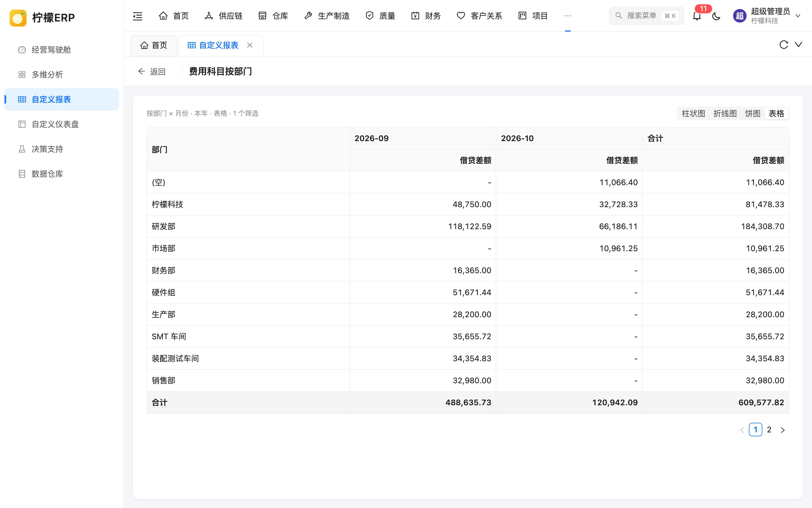Toggle dark mode with the moon icon
The height and width of the screenshot is (508, 812).
716,16
